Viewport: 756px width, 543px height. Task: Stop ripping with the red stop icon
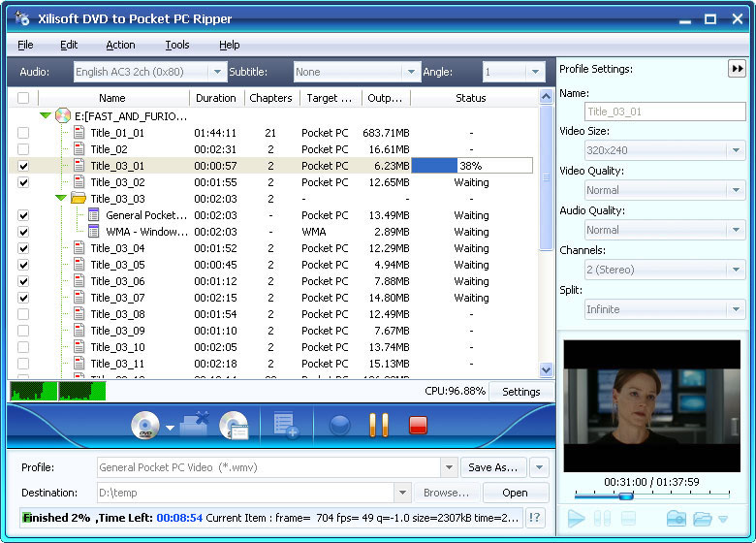(x=418, y=425)
